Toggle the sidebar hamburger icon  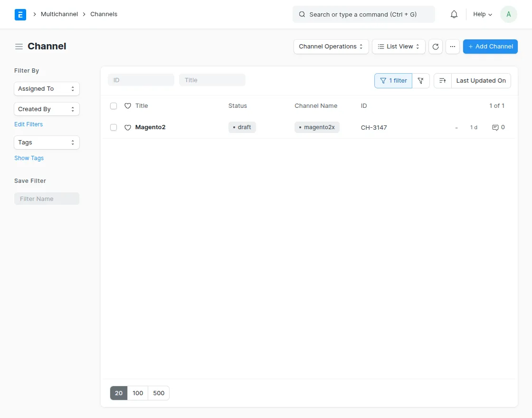coord(19,47)
